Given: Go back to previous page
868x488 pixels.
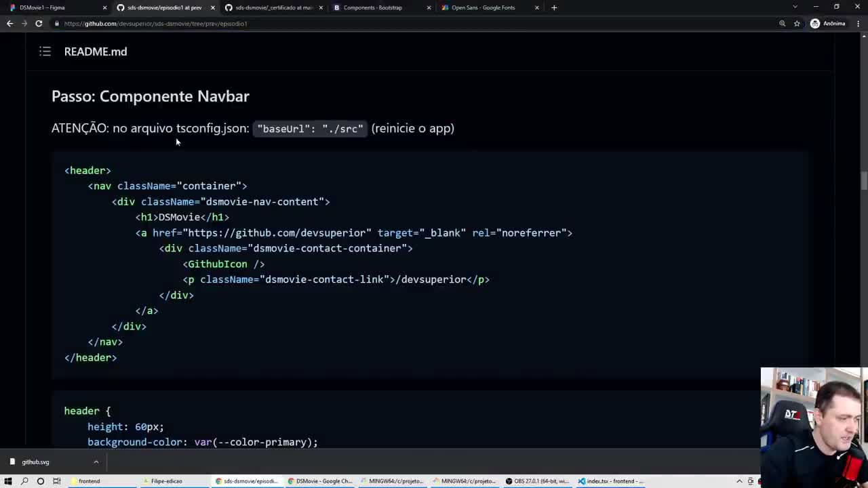Looking at the screenshot, I should tap(9, 24).
